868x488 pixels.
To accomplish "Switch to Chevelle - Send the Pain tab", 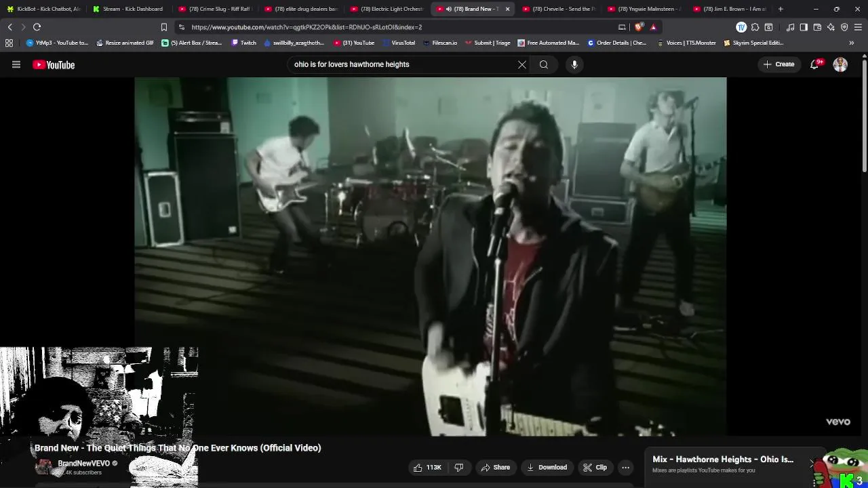I will coord(559,9).
